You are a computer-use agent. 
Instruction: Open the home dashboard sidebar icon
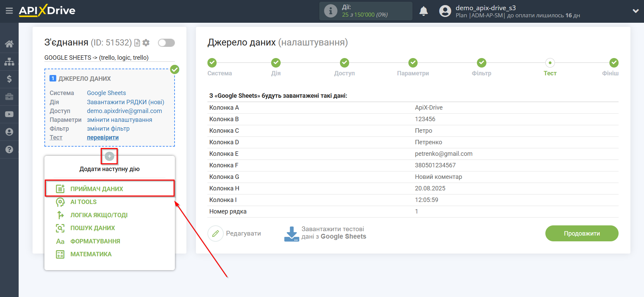tap(9, 44)
